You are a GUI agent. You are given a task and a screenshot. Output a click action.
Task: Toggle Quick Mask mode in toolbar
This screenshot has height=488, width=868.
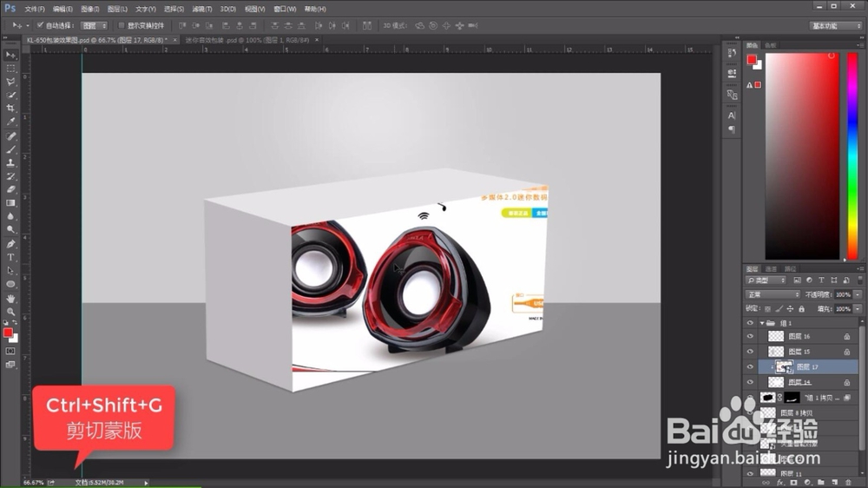click(x=10, y=351)
